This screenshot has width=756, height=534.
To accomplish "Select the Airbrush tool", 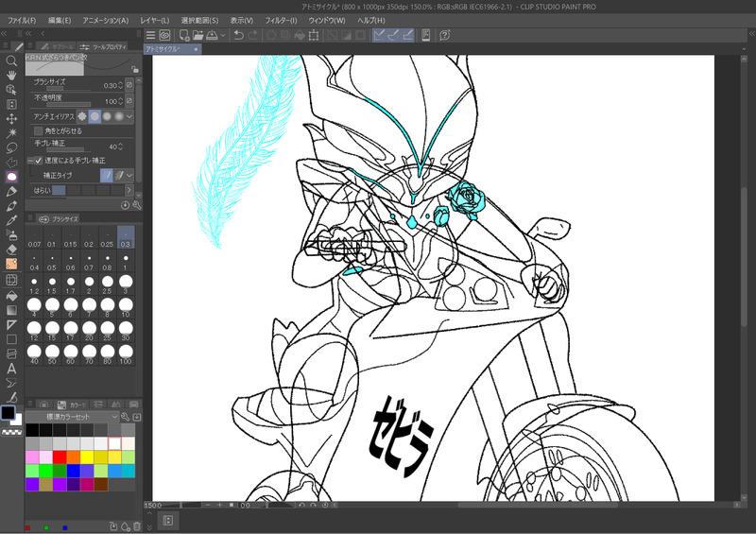I will click(x=11, y=235).
